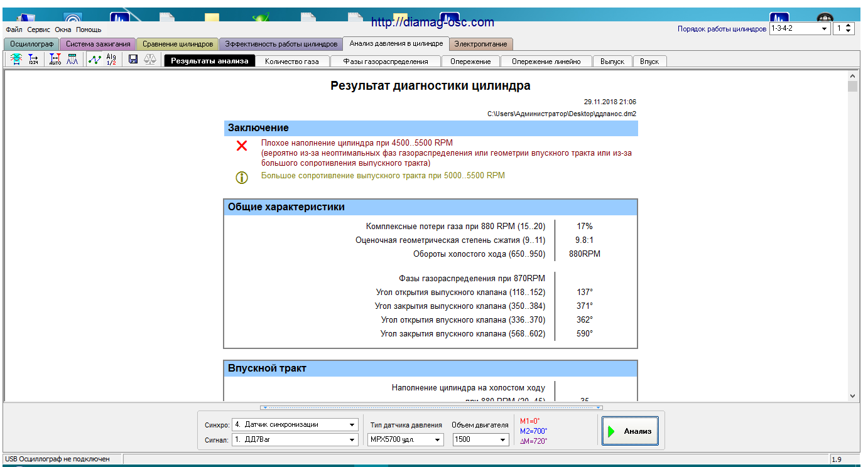Click the ΔM=720° marker readout
The image size is (868, 467).
point(533,441)
